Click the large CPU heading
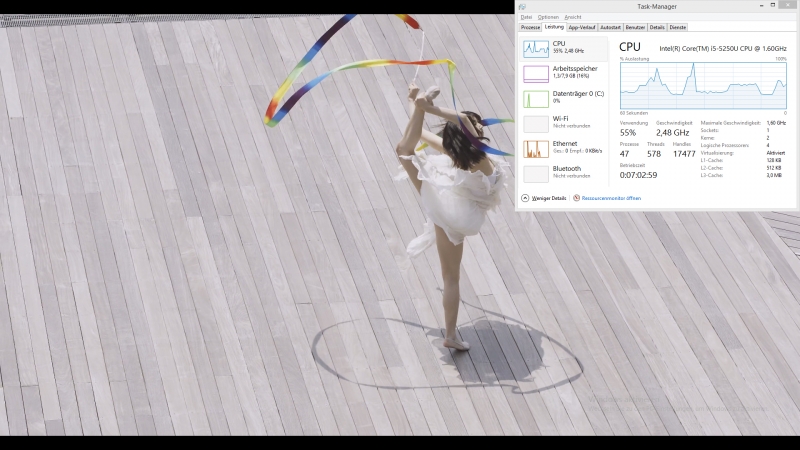 coord(630,47)
